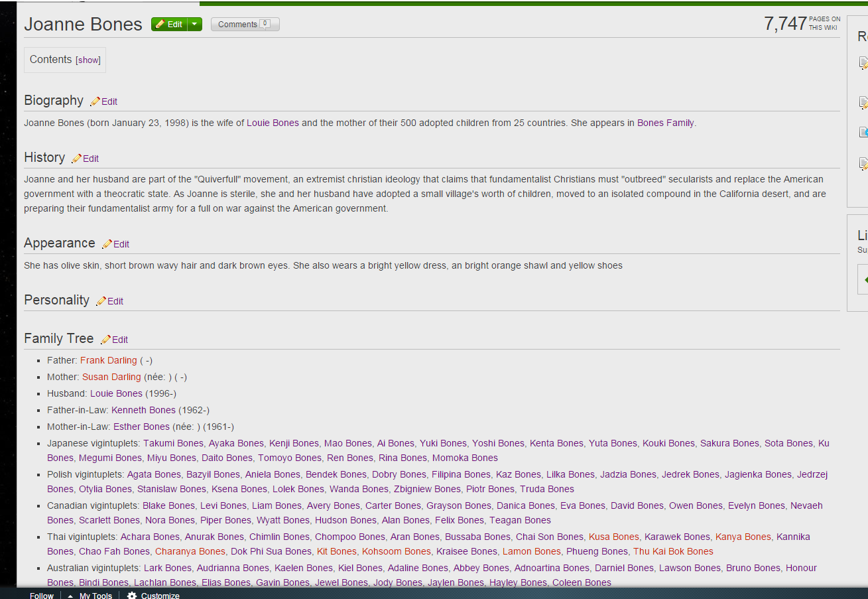The height and width of the screenshot is (599, 868).
Task: Show the Contents table via the show link
Action: [x=88, y=60]
